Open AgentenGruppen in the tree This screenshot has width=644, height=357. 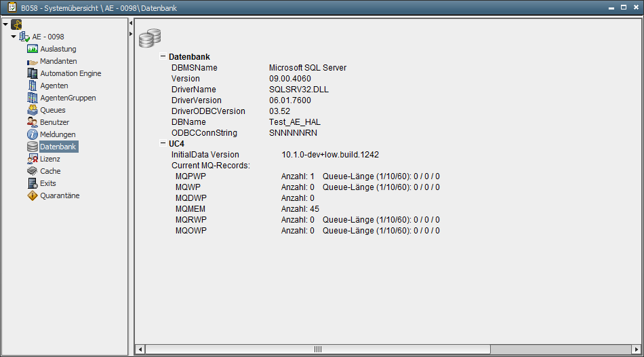point(68,98)
